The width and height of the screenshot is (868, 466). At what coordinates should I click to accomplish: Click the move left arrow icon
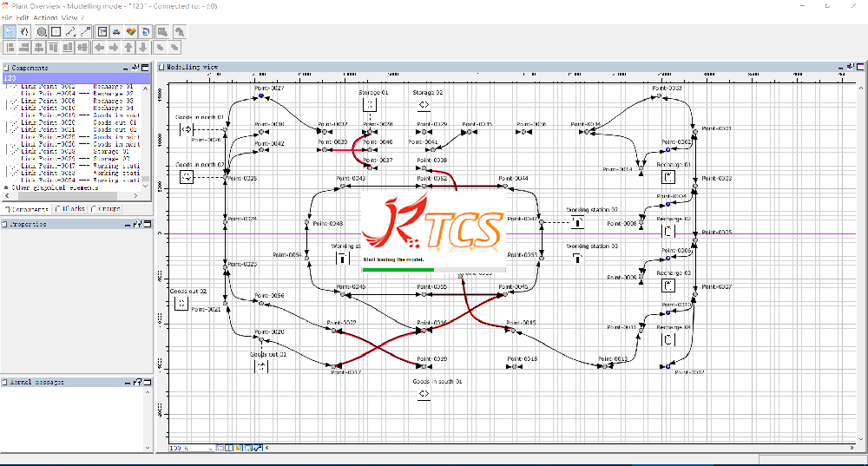(x=99, y=48)
